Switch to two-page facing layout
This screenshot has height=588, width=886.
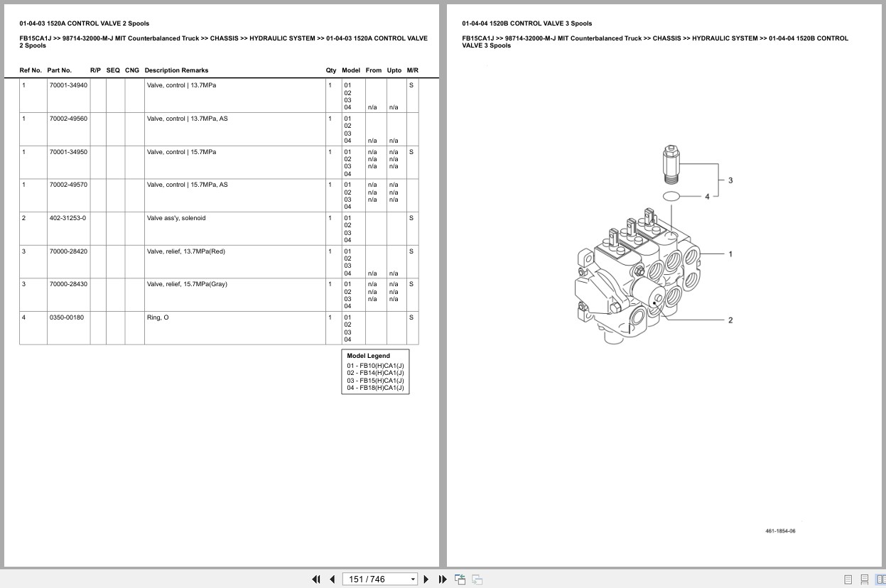click(x=880, y=579)
